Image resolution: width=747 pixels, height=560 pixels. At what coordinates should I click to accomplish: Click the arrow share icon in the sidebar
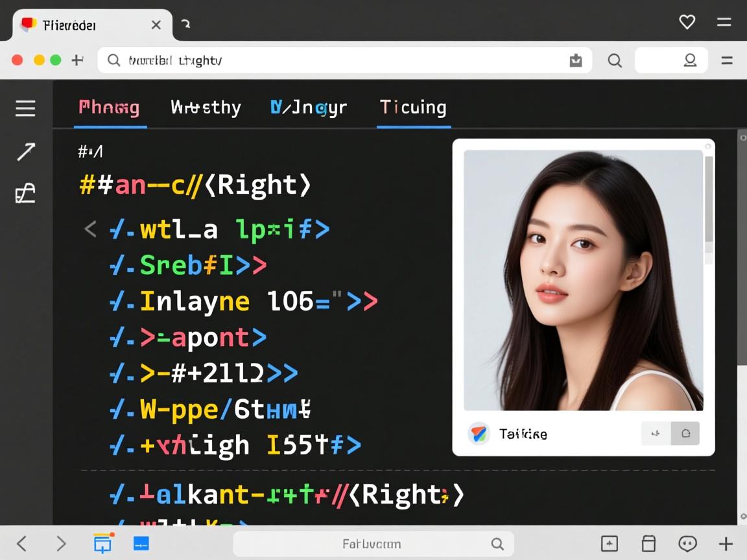click(x=25, y=151)
